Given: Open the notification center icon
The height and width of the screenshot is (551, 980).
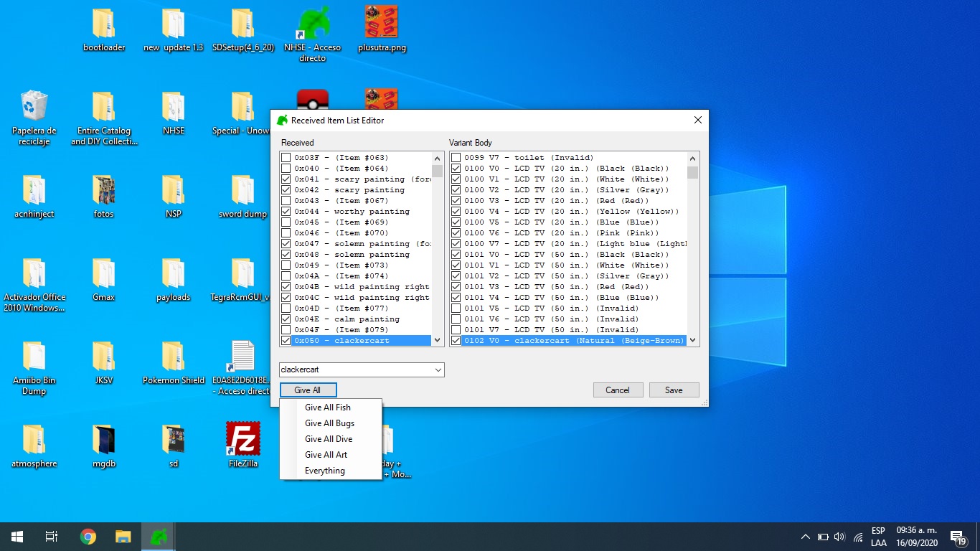Looking at the screenshot, I should [958, 537].
